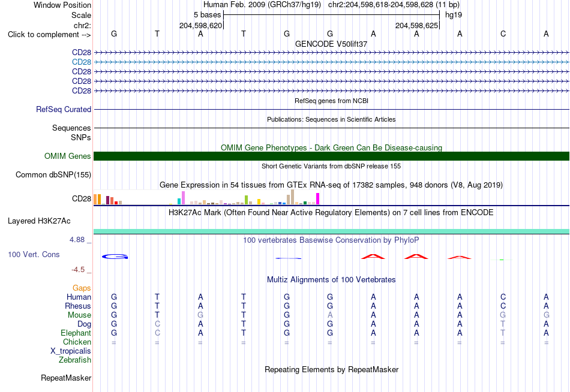Click the Zebrafish species alignment label

click(x=75, y=360)
